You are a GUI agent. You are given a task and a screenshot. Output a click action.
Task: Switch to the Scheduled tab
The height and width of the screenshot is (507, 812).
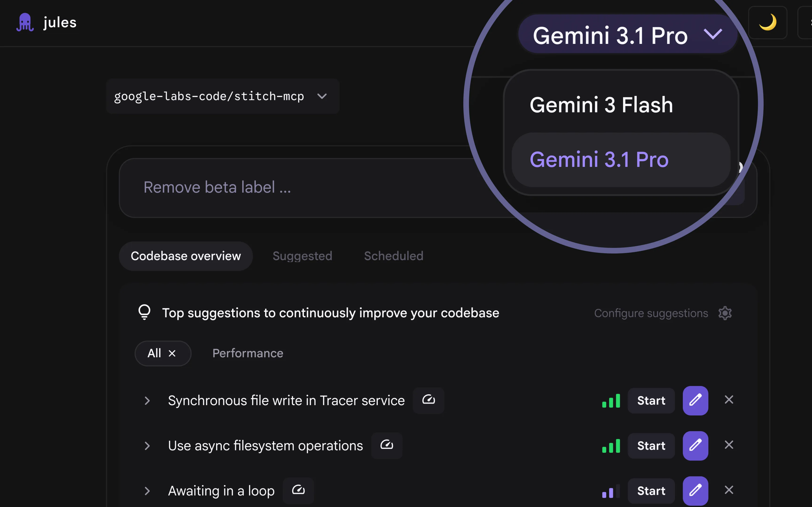coord(393,256)
